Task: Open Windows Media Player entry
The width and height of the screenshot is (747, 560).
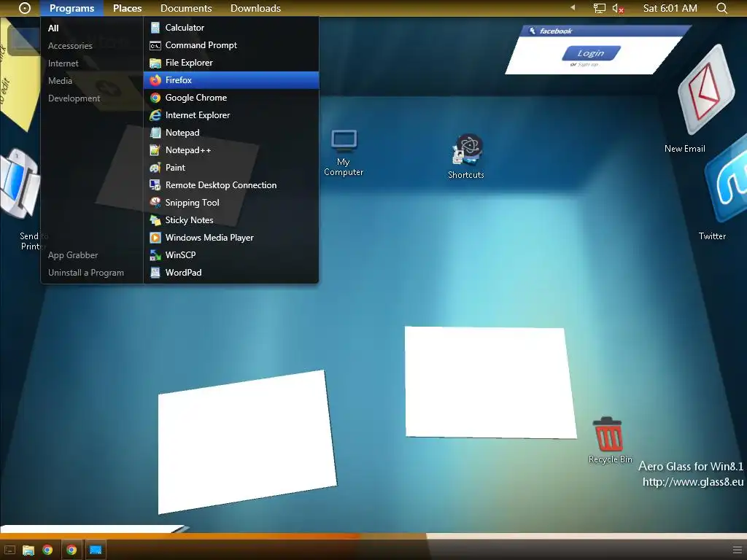Action: (x=231, y=238)
